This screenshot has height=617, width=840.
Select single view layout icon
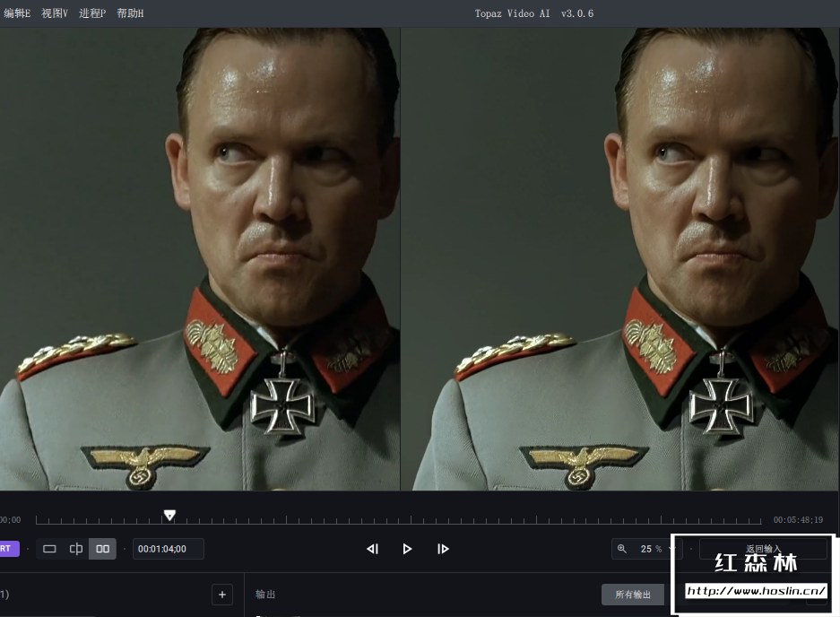[x=49, y=549]
